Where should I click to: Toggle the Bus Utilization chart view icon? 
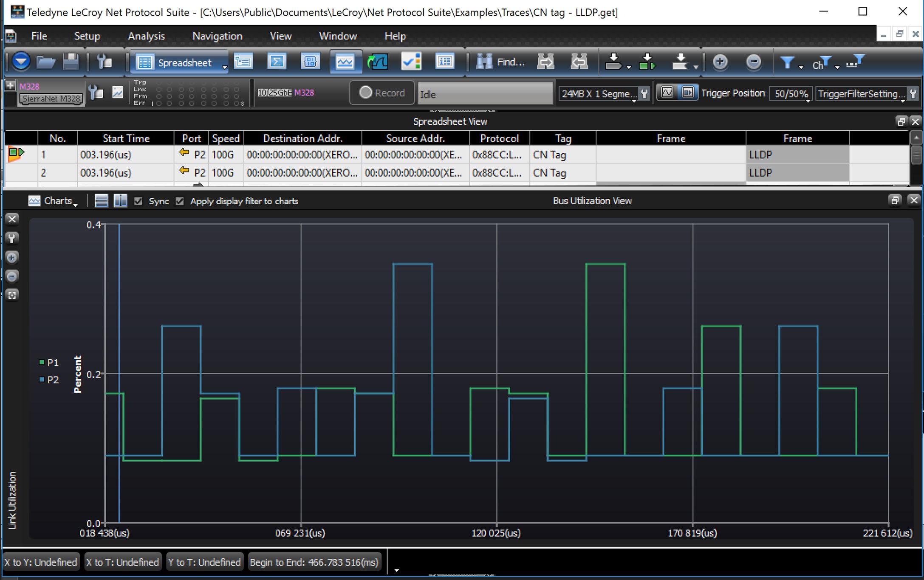(345, 62)
